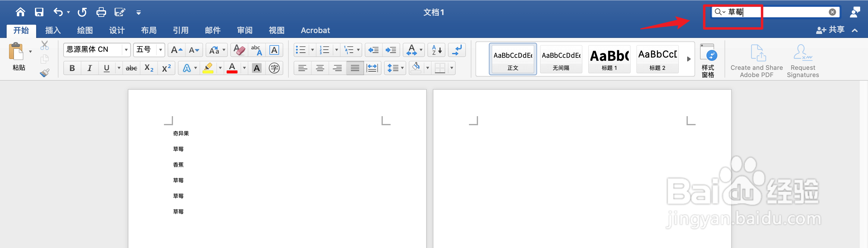The image size is (868, 248).
Task: Toggle superscript formatting
Action: point(166,68)
